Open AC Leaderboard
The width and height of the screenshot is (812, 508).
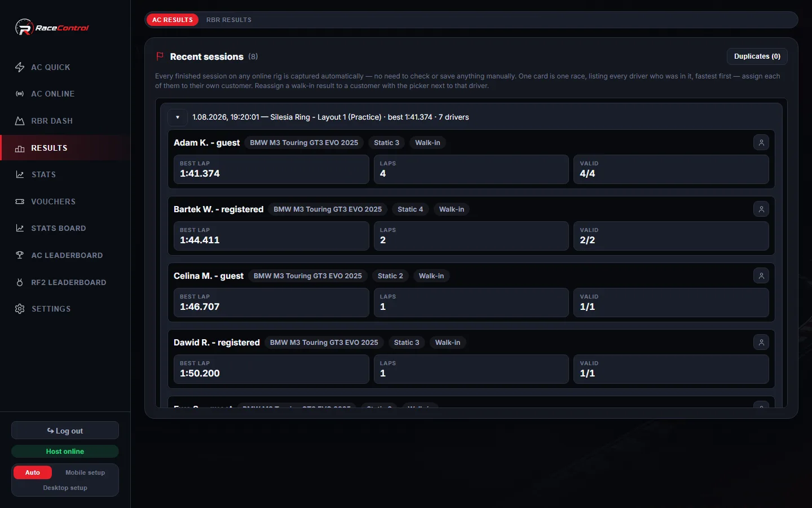tap(65, 255)
